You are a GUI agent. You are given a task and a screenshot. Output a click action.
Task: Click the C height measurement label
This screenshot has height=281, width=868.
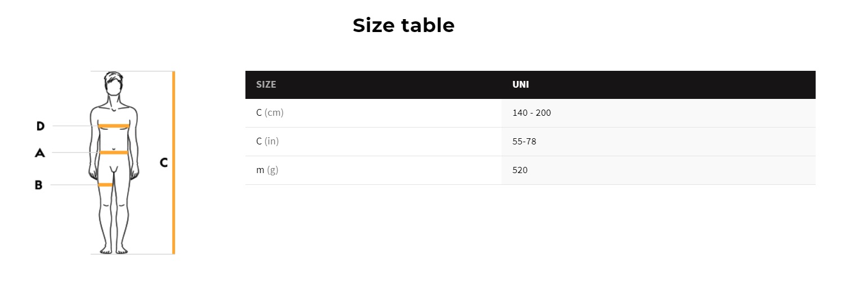click(164, 162)
